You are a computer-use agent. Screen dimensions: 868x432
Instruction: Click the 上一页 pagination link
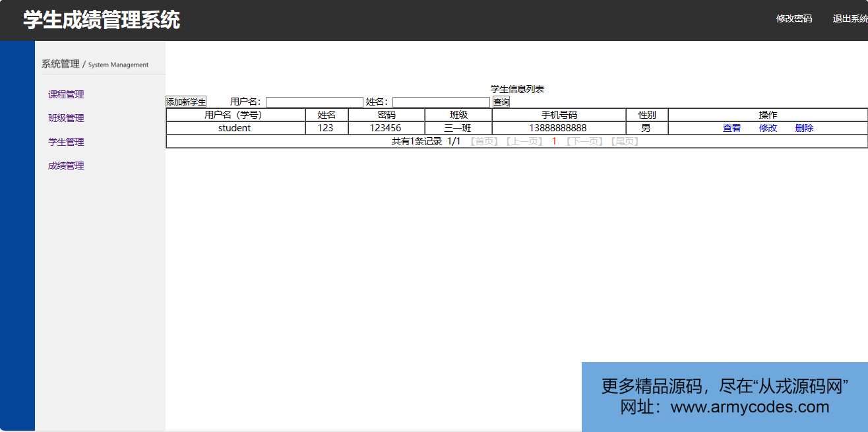pyautogui.click(x=525, y=141)
